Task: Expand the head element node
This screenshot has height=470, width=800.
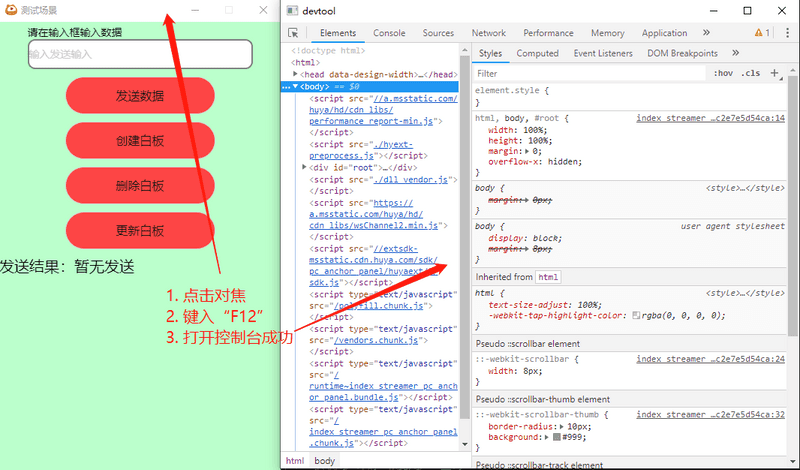Action: click(295, 75)
